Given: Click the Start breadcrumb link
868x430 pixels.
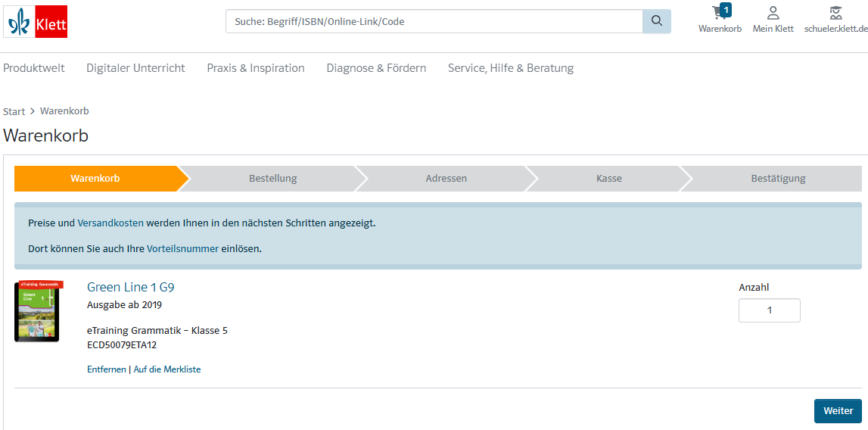Looking at the screenshot, I should coord(14,111).
